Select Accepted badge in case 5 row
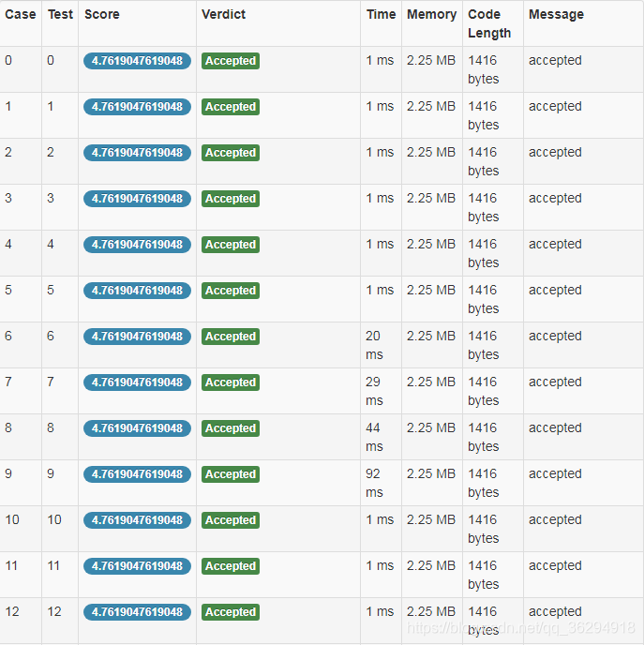 tap(231, 291)
